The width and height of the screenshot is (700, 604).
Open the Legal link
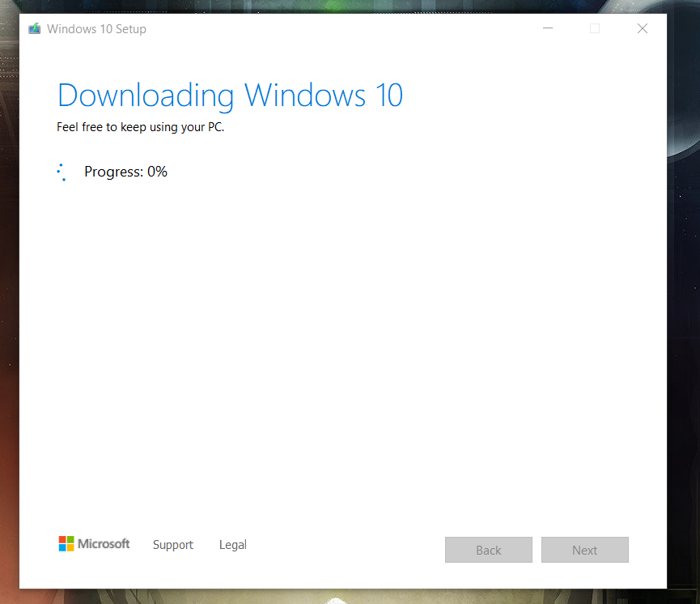tap(232, 545)
